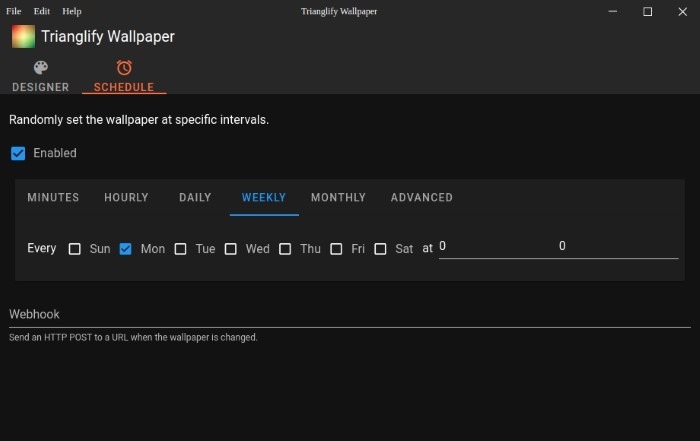Click the Schedule alarm clock icon

pos(124,67)
